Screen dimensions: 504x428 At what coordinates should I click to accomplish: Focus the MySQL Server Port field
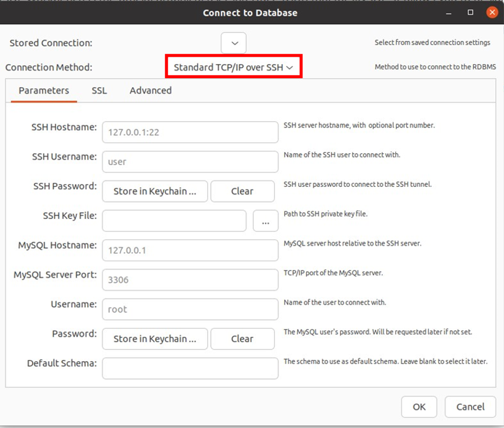coord(190,280)
